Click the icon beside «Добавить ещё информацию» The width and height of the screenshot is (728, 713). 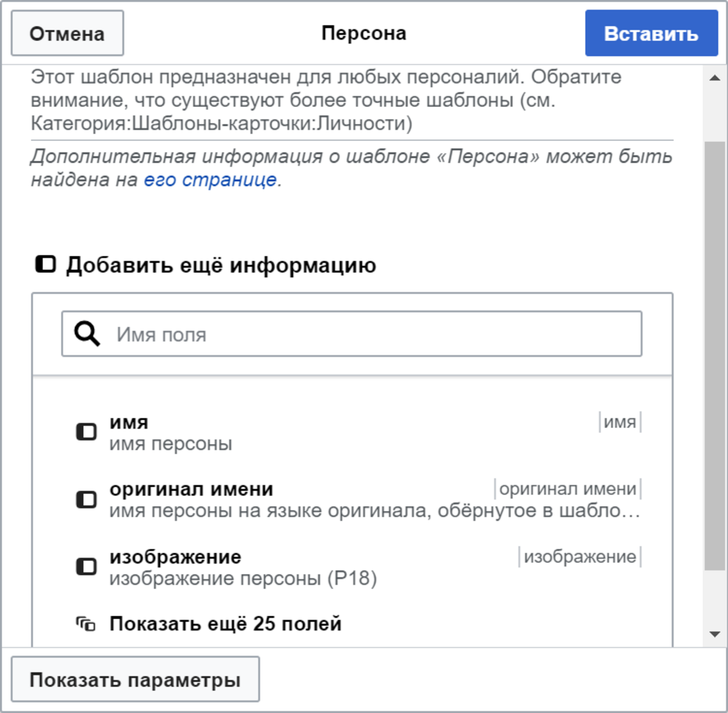[x=45, y=264]
